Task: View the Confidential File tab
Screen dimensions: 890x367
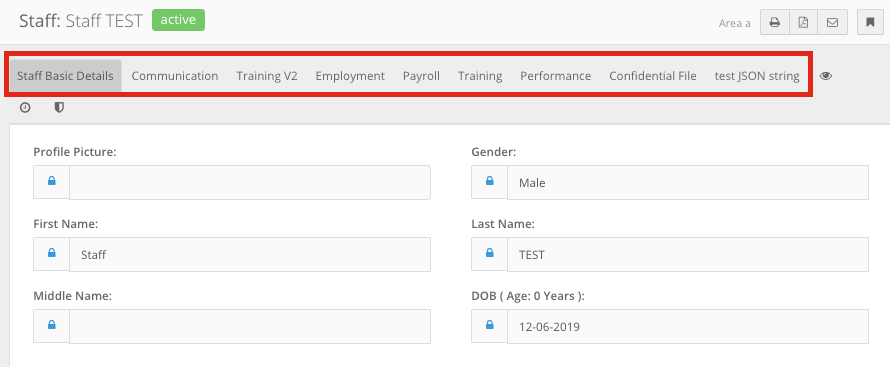Action: click(653, 76)
